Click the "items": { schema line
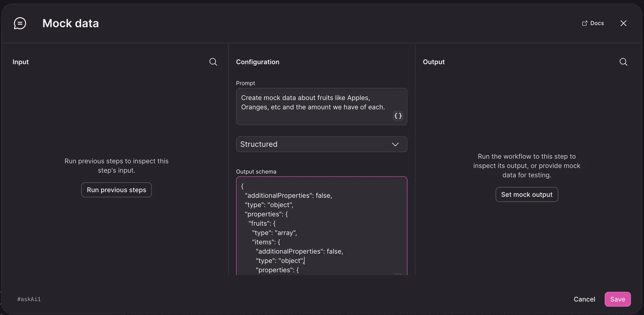Image resolution: width=644 pixels, height=315 pixels. [x=266, y=242]
